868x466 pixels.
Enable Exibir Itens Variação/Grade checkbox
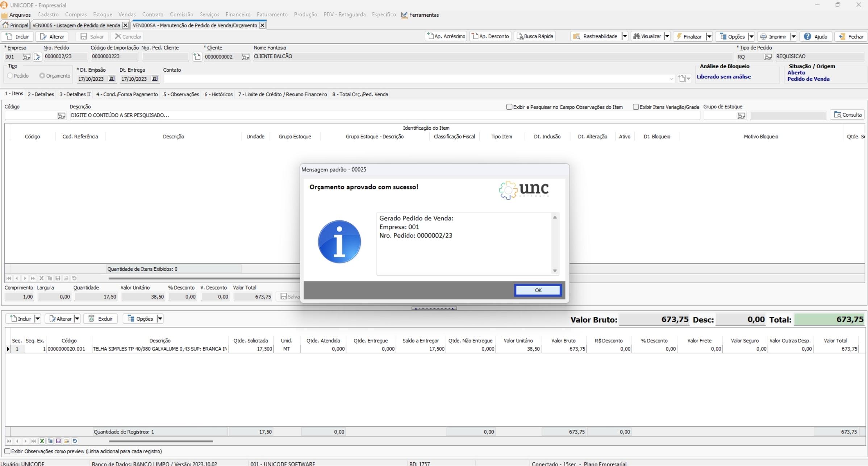[635, 107]
